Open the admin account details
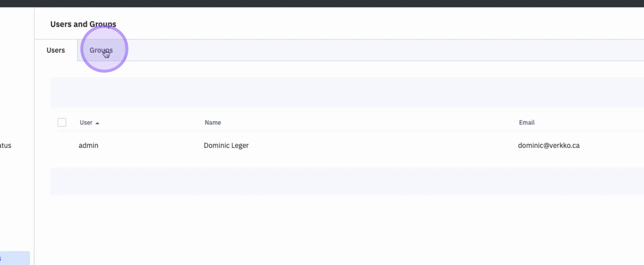 (x=88, y=146)
